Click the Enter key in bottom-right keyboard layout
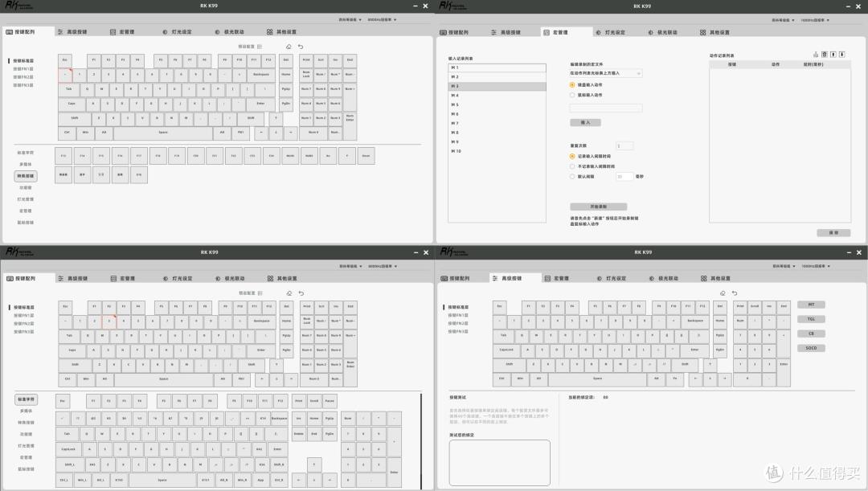 pos(694,350)
